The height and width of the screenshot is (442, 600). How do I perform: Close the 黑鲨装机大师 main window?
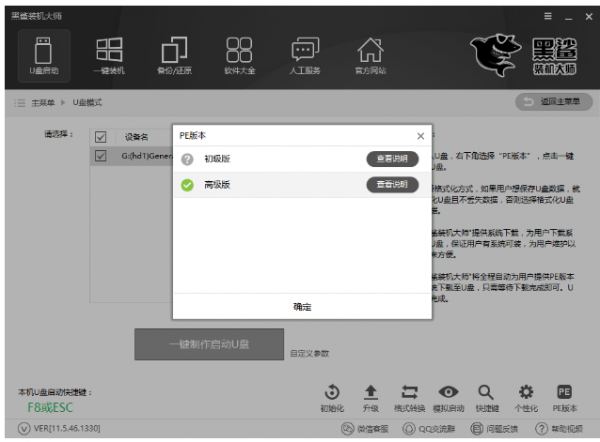click(x=589, y=16)
